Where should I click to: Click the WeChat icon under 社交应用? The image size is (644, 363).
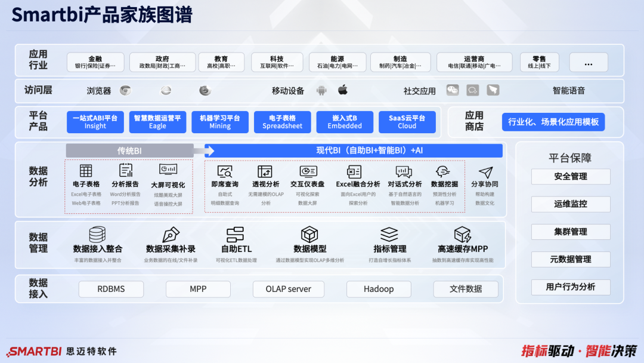click(453, 90)
